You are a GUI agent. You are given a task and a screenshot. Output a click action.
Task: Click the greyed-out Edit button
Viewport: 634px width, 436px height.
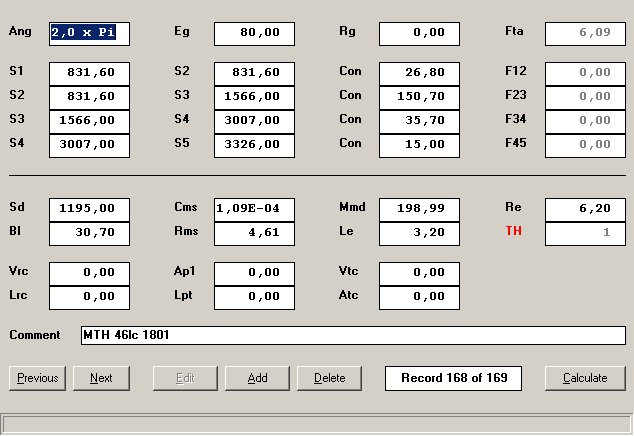tap(185, 378)
